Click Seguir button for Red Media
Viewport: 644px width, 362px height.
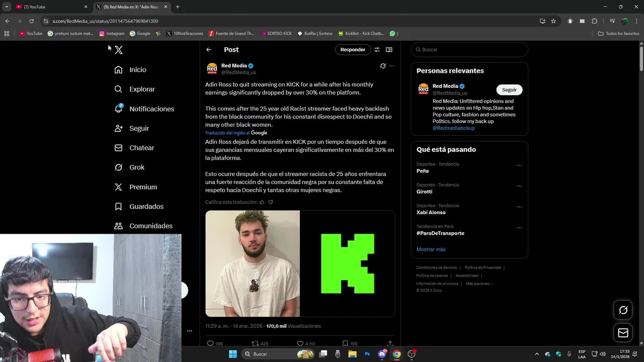tap(509, 89)
